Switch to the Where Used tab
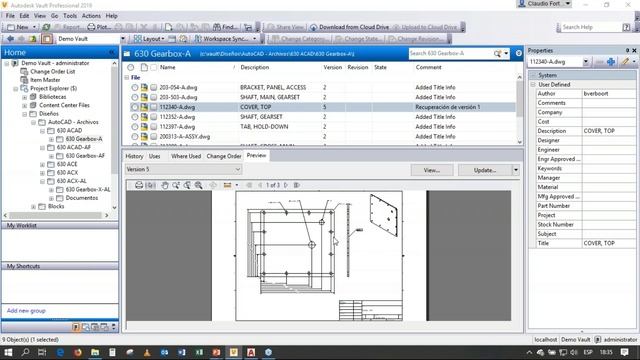This screenshot has height=360, width=640. pos(186,156)
